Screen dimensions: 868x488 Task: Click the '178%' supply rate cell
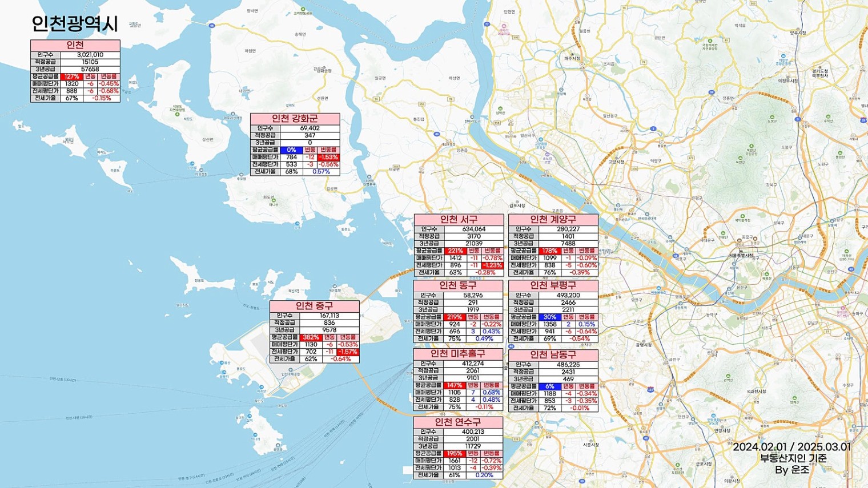(549, 251)
